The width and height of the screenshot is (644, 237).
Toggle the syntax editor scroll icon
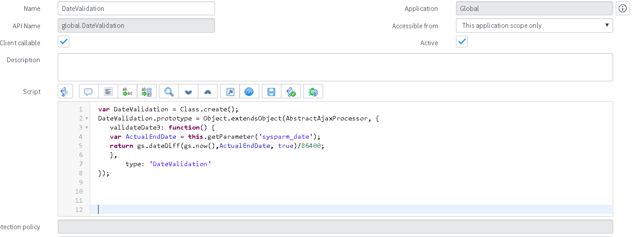(x=64, y=92)
